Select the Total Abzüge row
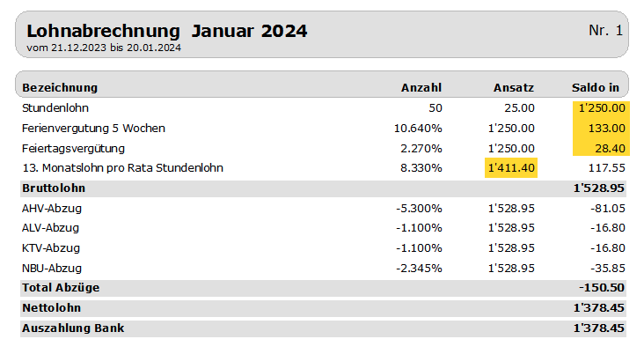644x354 pixels. click(x=323, y=288)
